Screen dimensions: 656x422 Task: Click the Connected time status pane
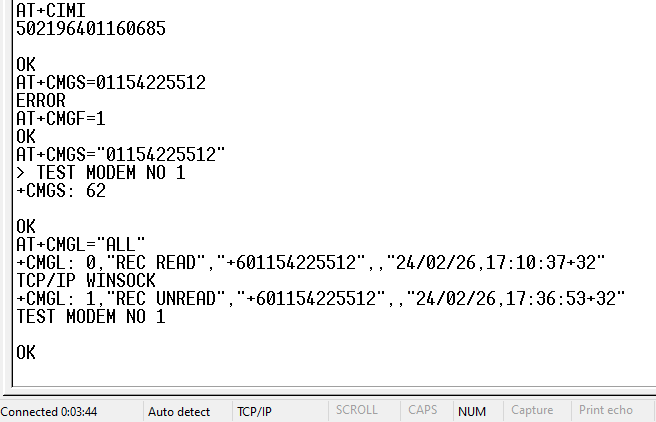49,411
